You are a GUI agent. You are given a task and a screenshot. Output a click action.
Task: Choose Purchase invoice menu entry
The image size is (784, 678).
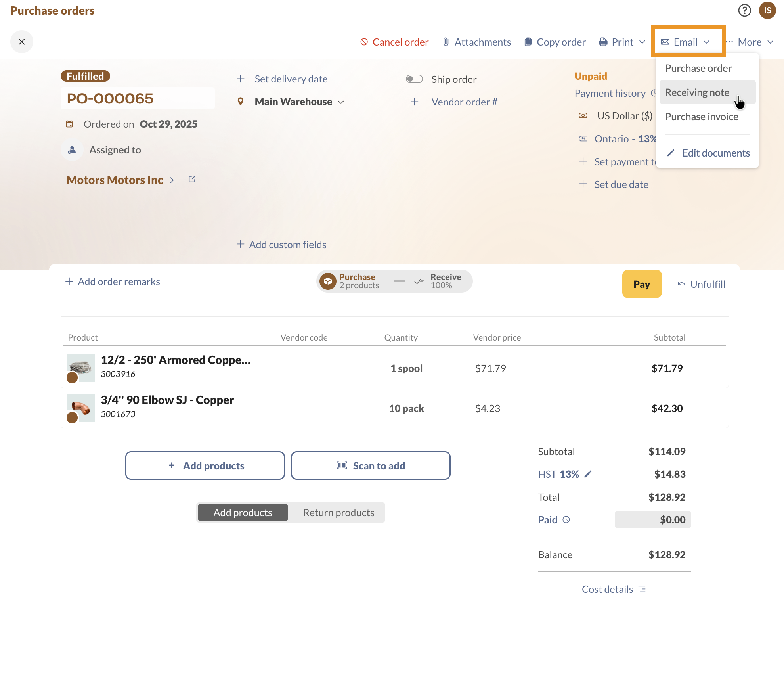[701, 117]
